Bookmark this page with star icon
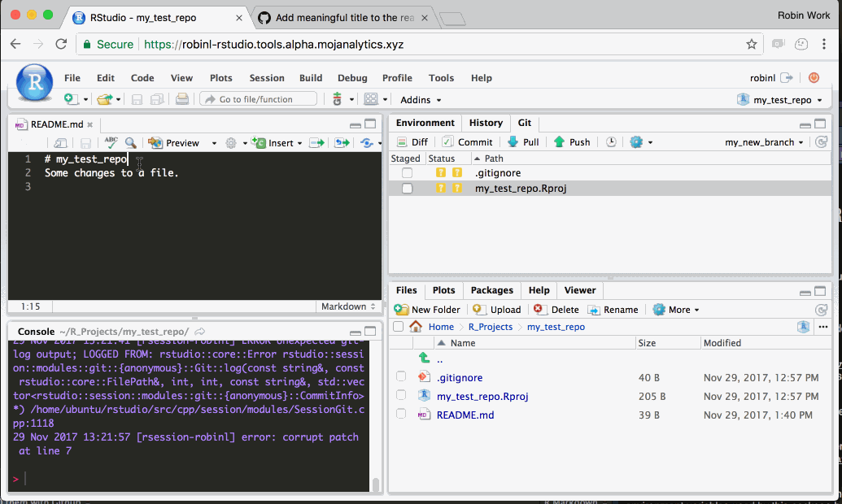The image size is (842, 504). pyautogui.click(x=751, y=45)
